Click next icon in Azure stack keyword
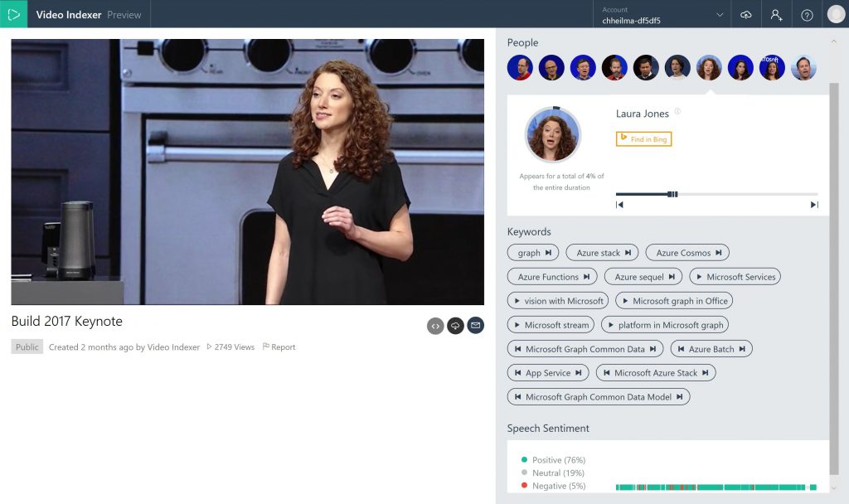 click(x=628, y=253)
